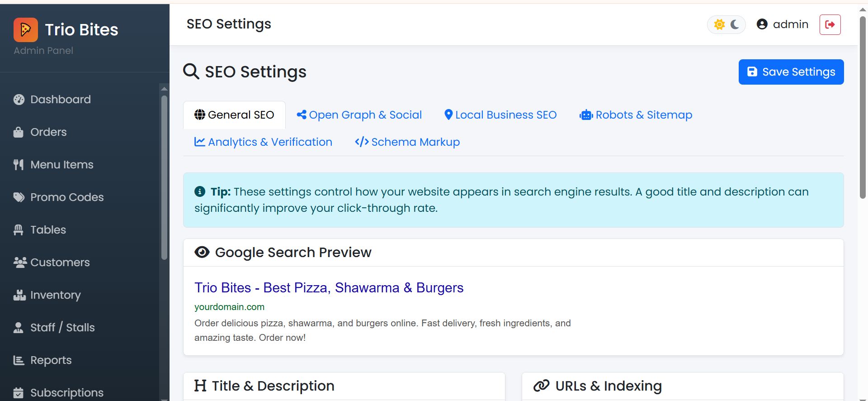The image size is (868, 401).
Task: Open the Robots & Sitemap tab
Action: click(x=636, y=115)
